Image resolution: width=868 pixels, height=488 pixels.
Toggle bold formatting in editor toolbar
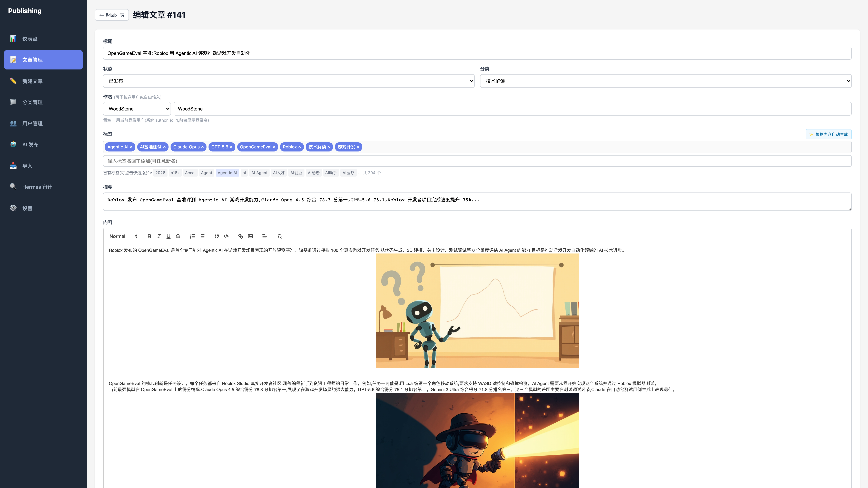tap(149, 236)
